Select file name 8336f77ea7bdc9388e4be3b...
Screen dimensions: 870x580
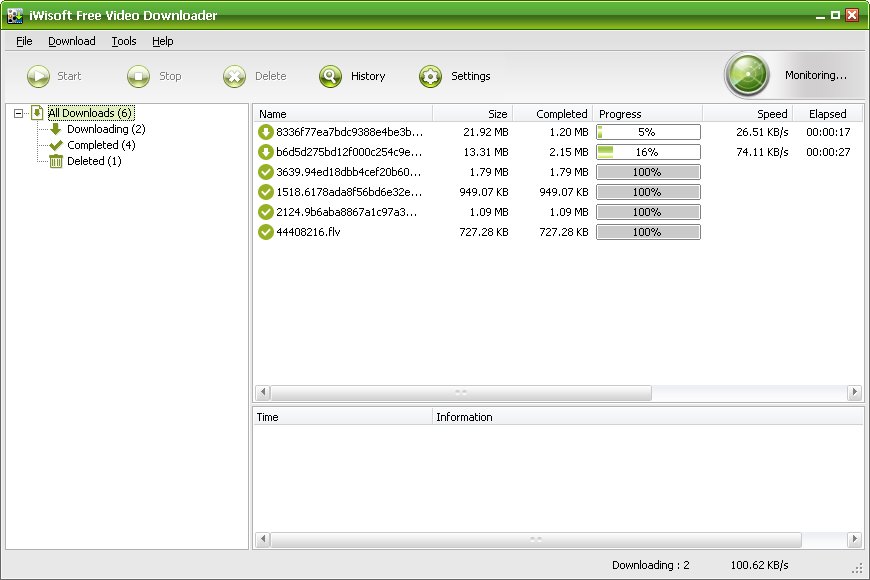click(x=350, y=132)
